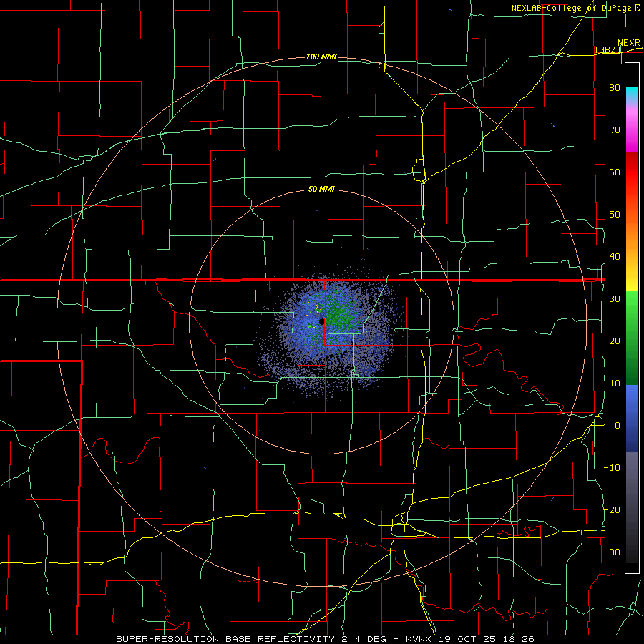Click the 80 value on the dBZ scale
This screenshot has height=644, width=644.
coord(615,87)
